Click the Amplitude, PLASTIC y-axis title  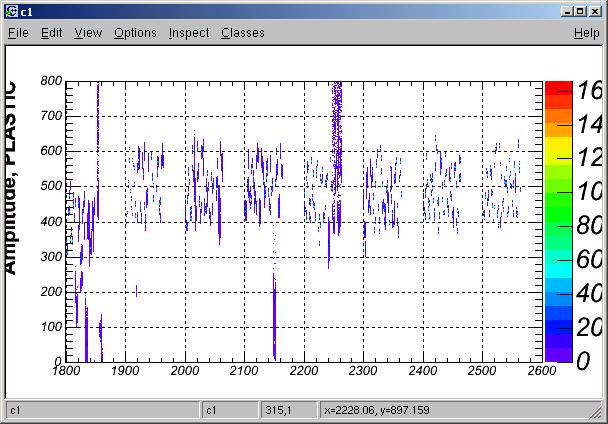click(x=10, y=178)
